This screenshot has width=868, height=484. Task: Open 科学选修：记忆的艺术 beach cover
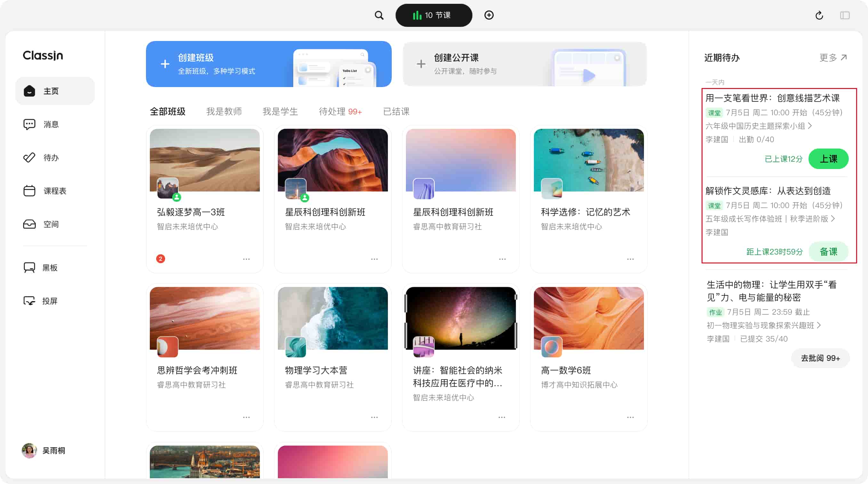pyautogui.click(x=589, y=160)
